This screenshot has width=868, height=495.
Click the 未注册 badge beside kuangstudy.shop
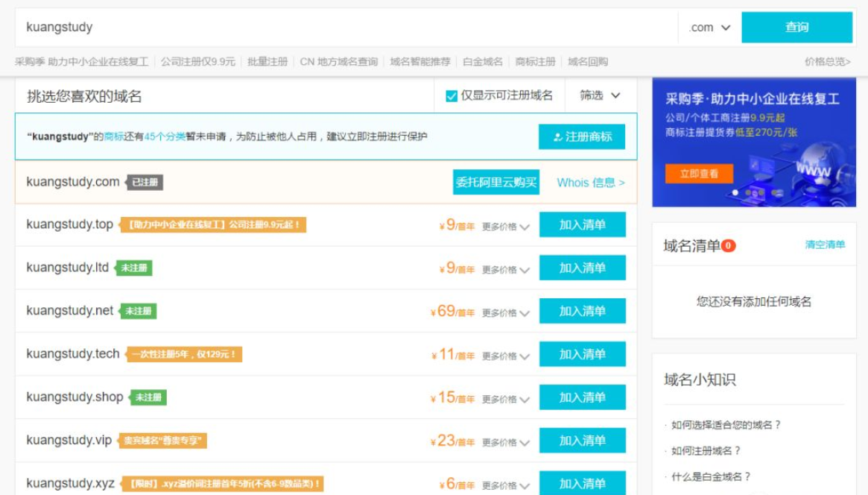coord(148,397)
